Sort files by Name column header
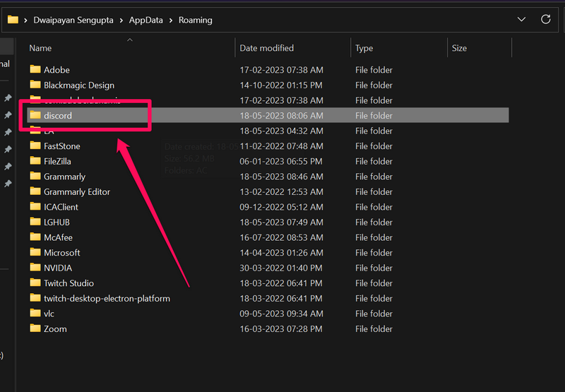Viewport: 565px width, 392px height. tap(41, 48)
